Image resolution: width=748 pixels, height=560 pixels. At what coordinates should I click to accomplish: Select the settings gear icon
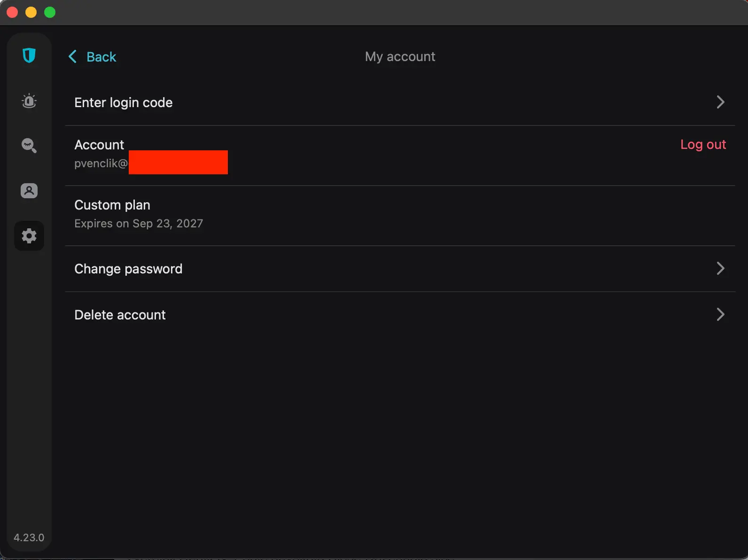point(29,235)
